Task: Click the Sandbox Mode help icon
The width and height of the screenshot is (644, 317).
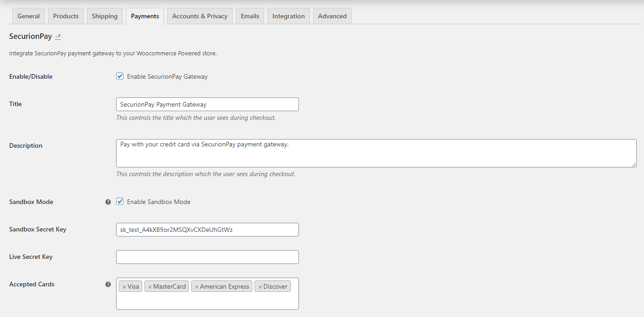Action: (108, 202)
